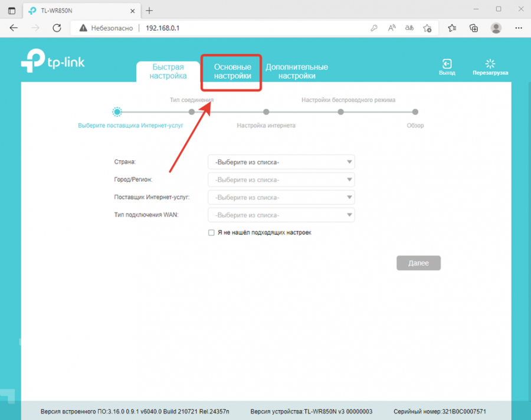The image size is (531, 420).
Task: Add page to favorites star icon
Action: [427, 28]
